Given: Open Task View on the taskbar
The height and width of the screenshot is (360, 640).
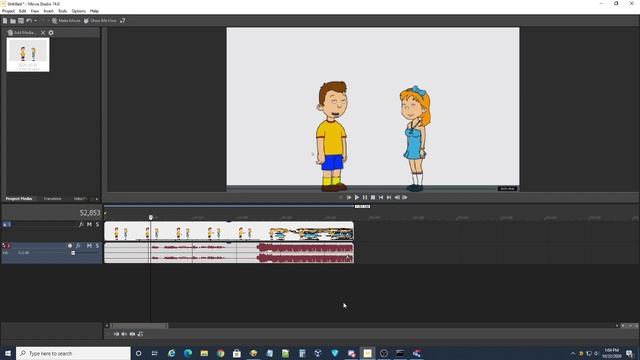Looking at the screenshot, I should [155, 353].
